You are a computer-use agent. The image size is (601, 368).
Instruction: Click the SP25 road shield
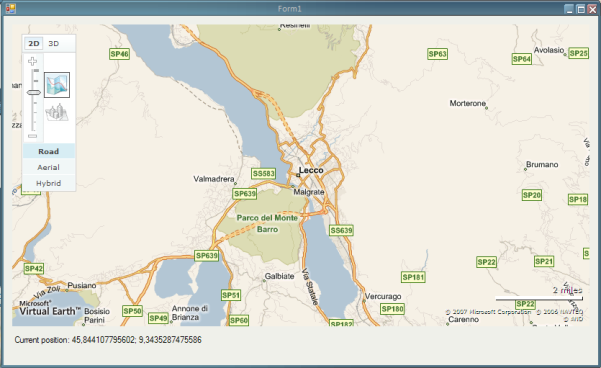pyautogui.click(x=578, y=53)
